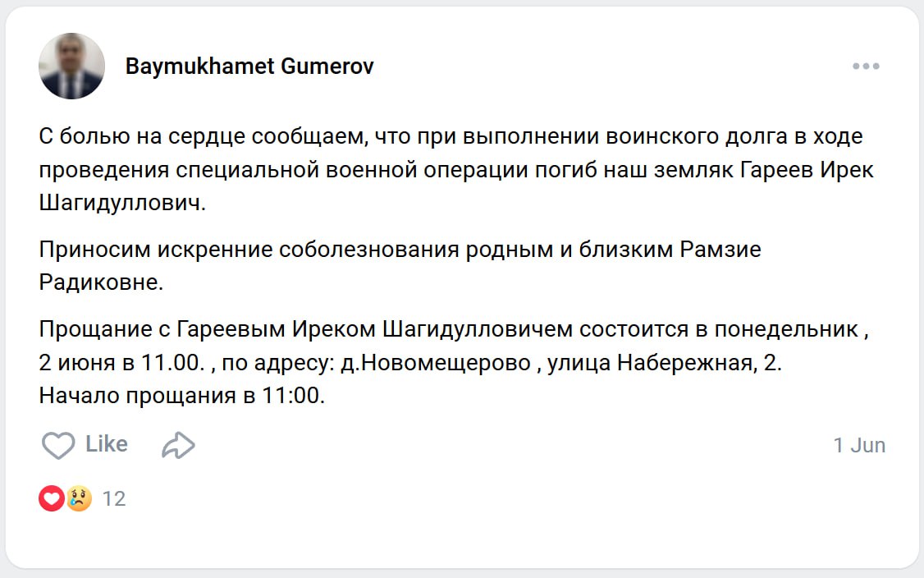
Task: Click the text "2 июня в 11.00."
Action: tap(120, 363)
